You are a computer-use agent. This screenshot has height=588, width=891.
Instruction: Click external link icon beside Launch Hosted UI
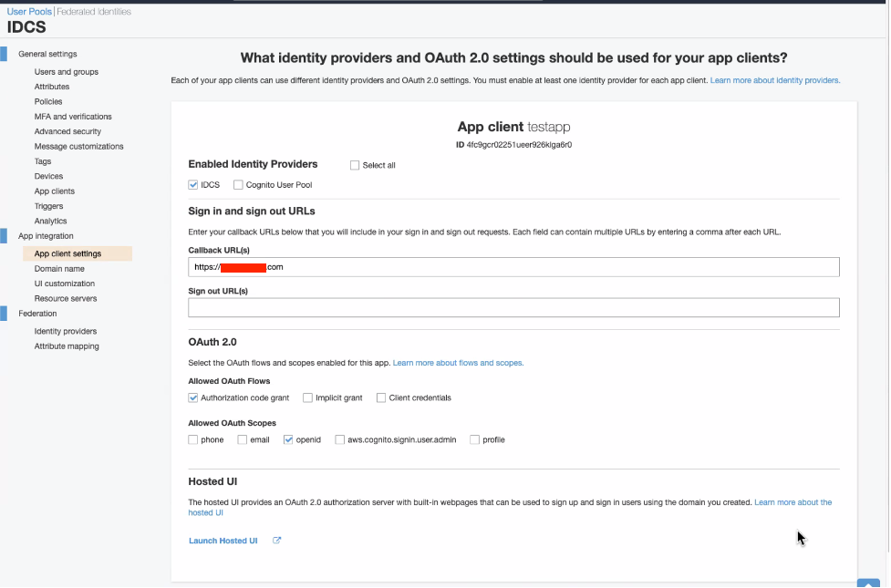[277, 541]
